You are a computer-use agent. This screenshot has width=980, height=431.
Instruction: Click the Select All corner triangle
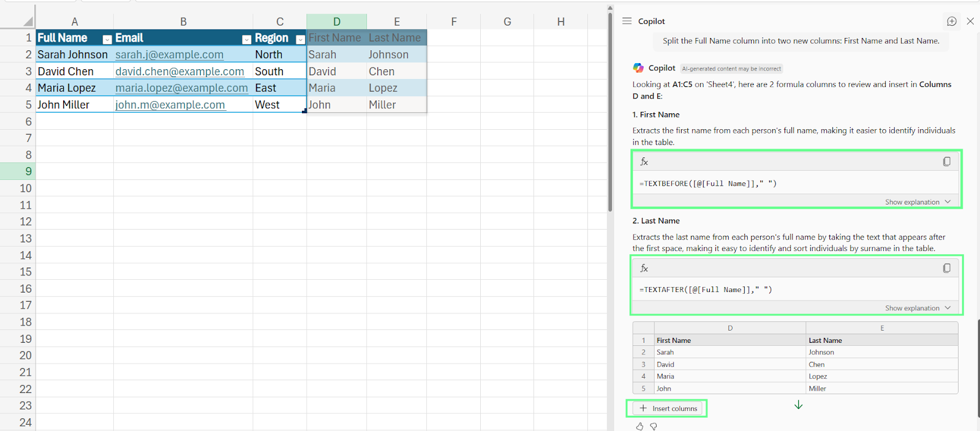click(28, 21)
